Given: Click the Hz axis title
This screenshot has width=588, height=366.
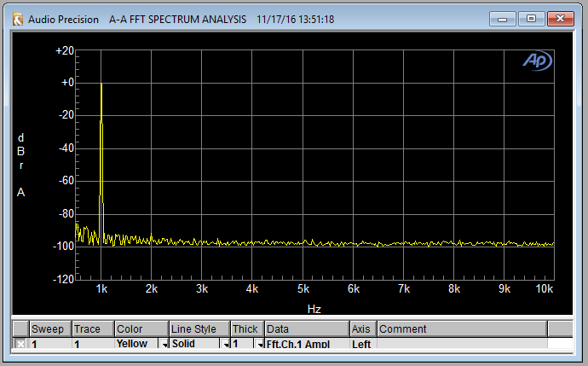Looking at the screenshot, I should (x=314, y=309).
